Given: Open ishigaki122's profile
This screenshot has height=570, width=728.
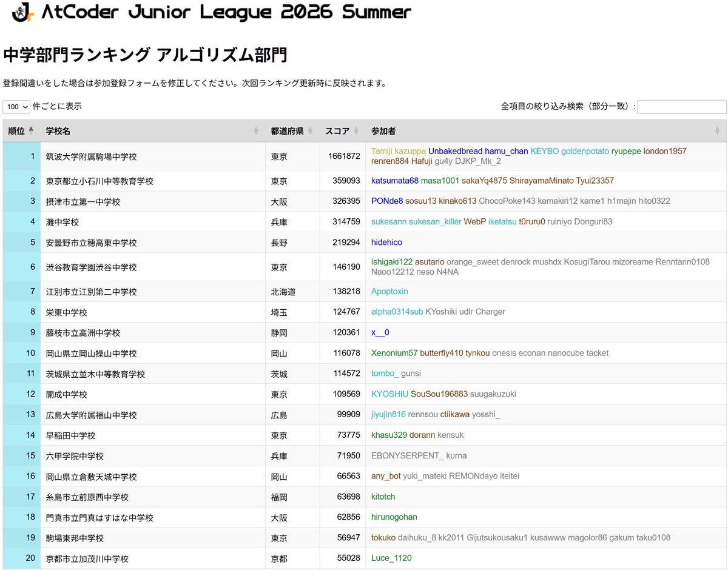Looking at the screenshot, I should 392,262.
